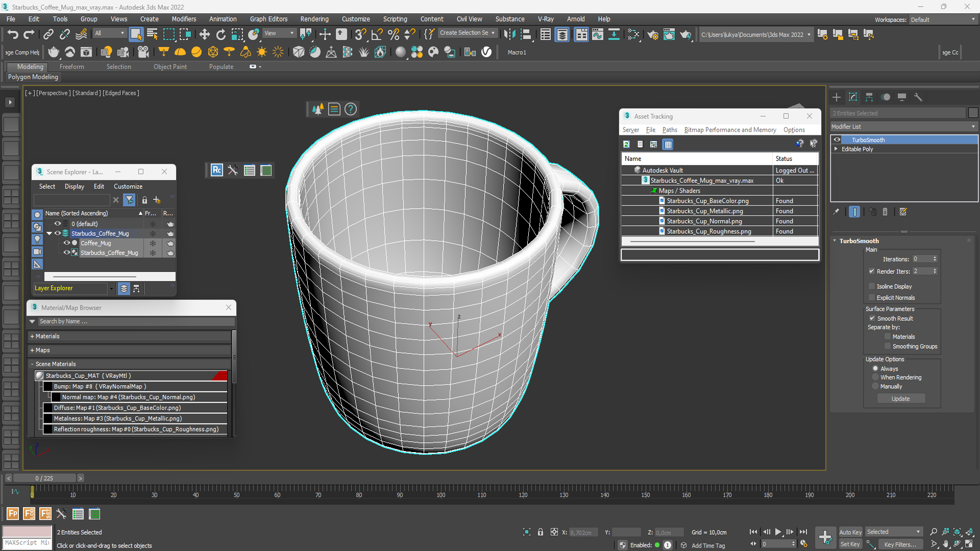The image size is (980, 551).
Task: Toggle visibility of Coffee_Mug object
Action: point(66,243)
